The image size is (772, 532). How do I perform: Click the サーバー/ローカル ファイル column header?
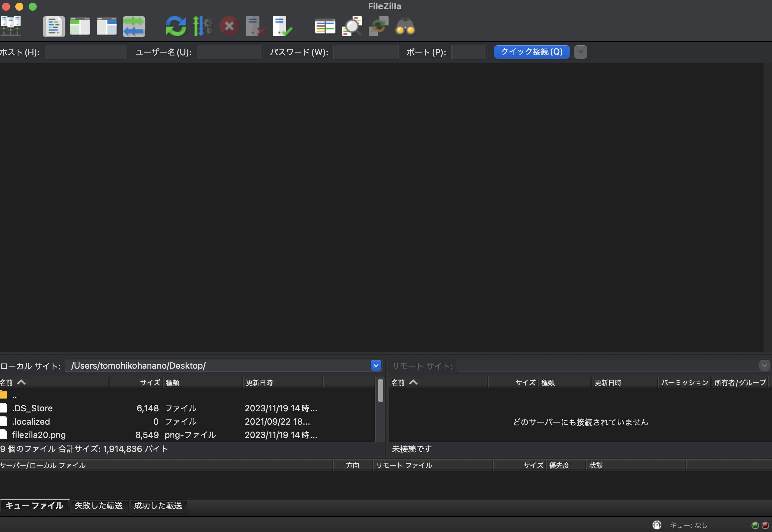pos(166,465)
